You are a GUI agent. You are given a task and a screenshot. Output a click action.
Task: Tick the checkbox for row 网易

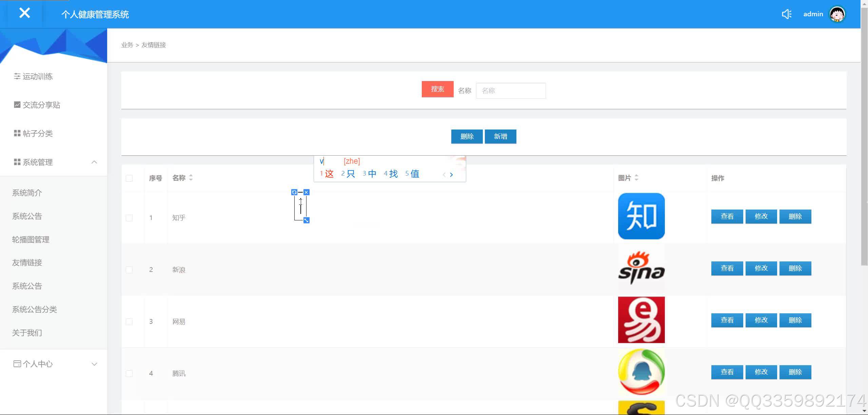coord(129,321)
